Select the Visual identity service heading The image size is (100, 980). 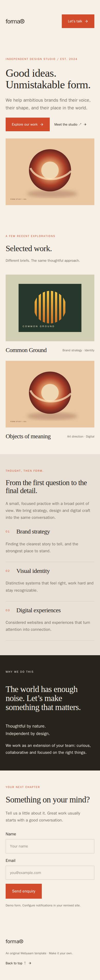(x=33, y=571)
